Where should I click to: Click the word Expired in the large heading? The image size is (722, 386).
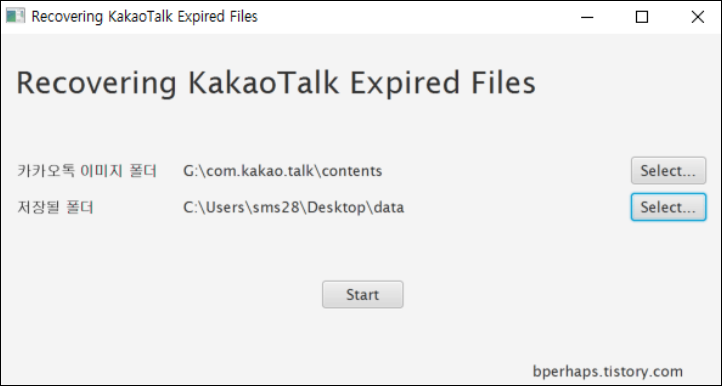click(x=404, y=84)
